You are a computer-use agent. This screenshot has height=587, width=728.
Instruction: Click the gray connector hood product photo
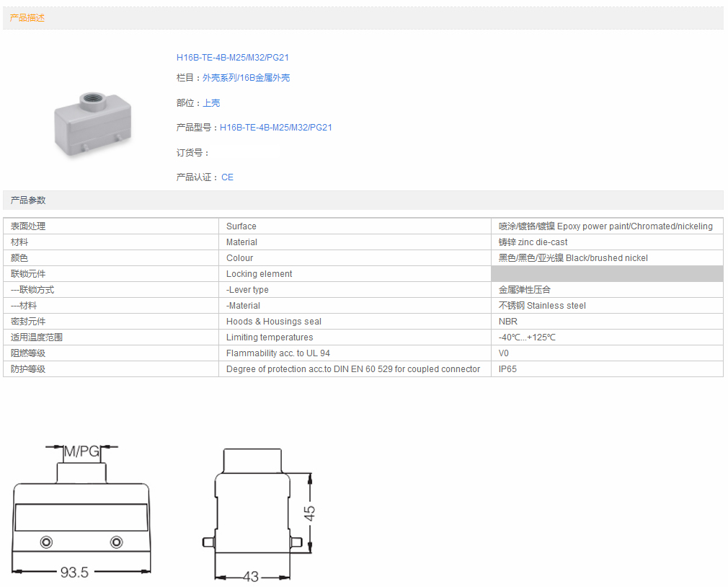(85, 121)
